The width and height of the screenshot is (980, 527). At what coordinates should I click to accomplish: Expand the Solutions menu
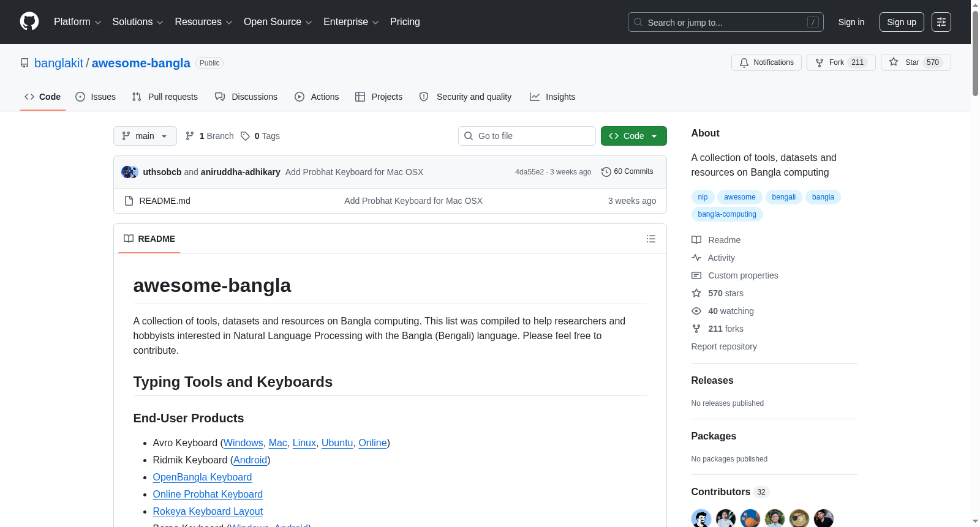[138, 22]
